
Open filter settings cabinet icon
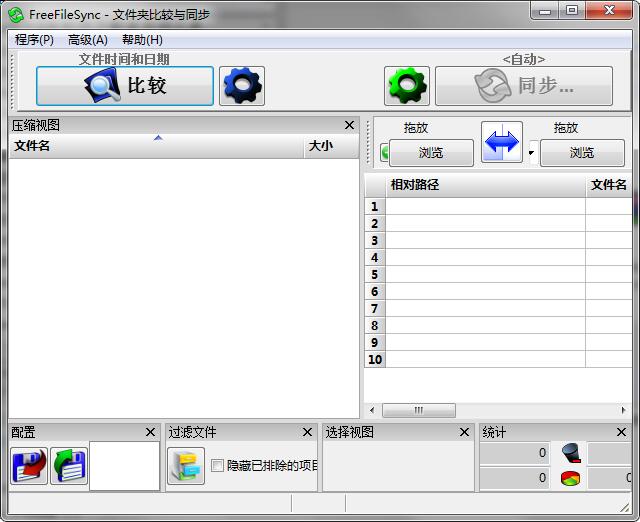(186, 466)
